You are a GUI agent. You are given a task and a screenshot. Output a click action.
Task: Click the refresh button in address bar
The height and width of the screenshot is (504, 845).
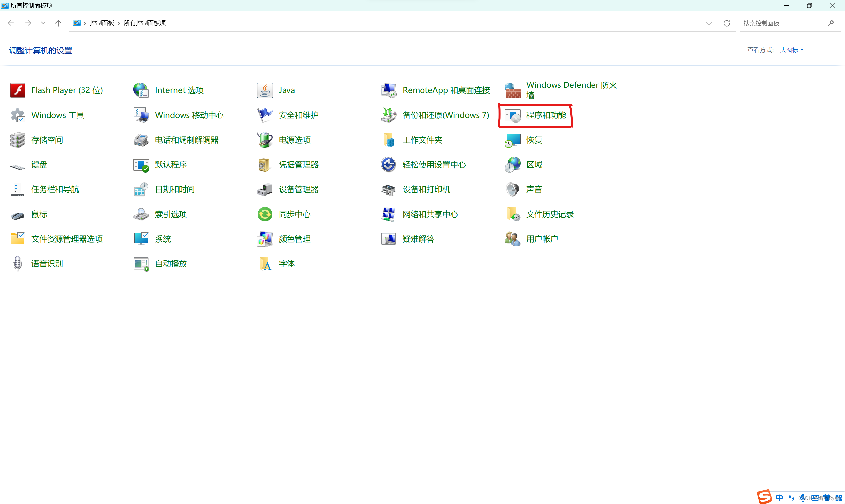click(727, 23)
